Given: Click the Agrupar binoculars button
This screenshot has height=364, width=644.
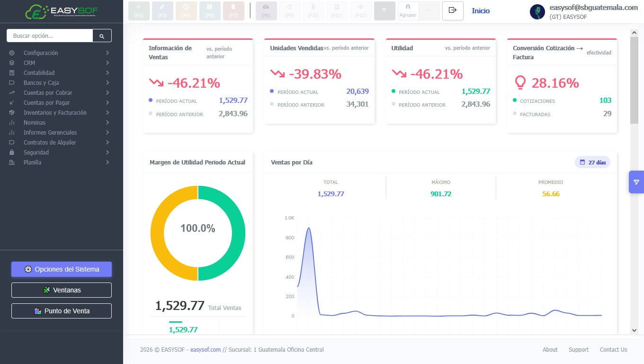Looking at the screenshot, I should [408, 10].
